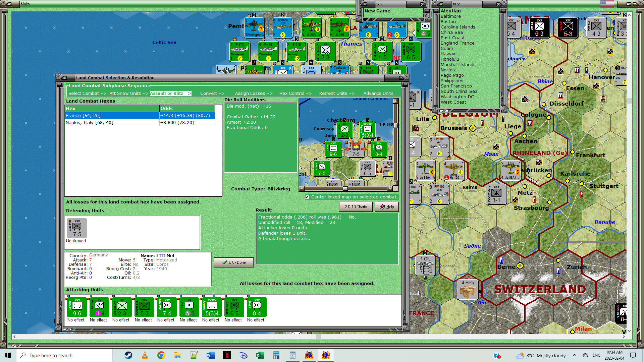Click the Spitfire XIV fighter counter
The image size is (644, 362).
282,28
